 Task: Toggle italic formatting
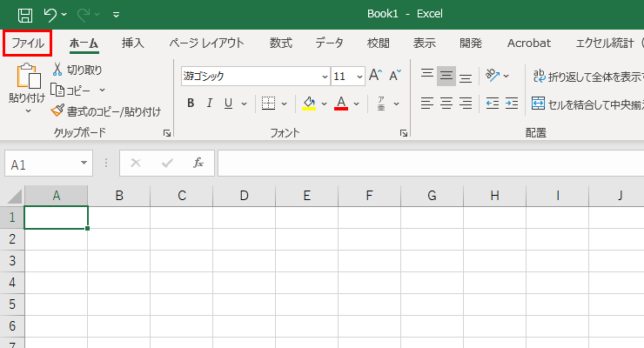pyautogui.click(x=210, y=104)
